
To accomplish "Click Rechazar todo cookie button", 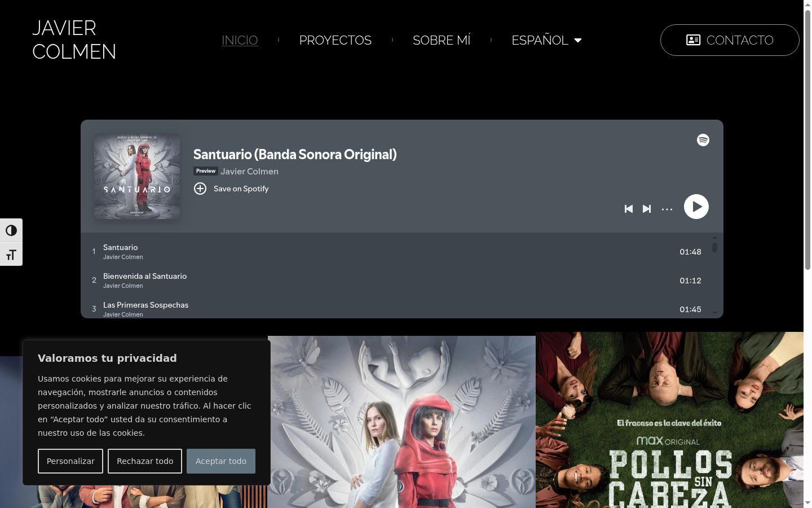I will pyautogui.click(x=145, y=461).
